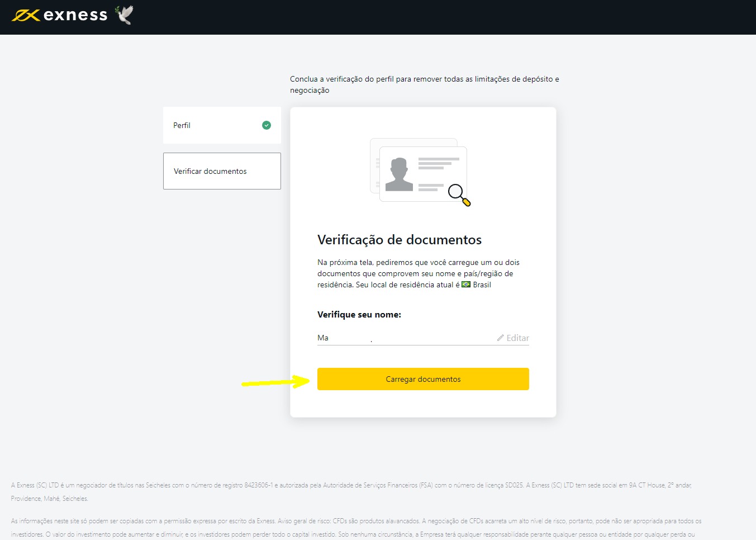Click the yellow Exness logo symbol
The width and height of the screenshot is (756, 540).
tap(25, 15)
